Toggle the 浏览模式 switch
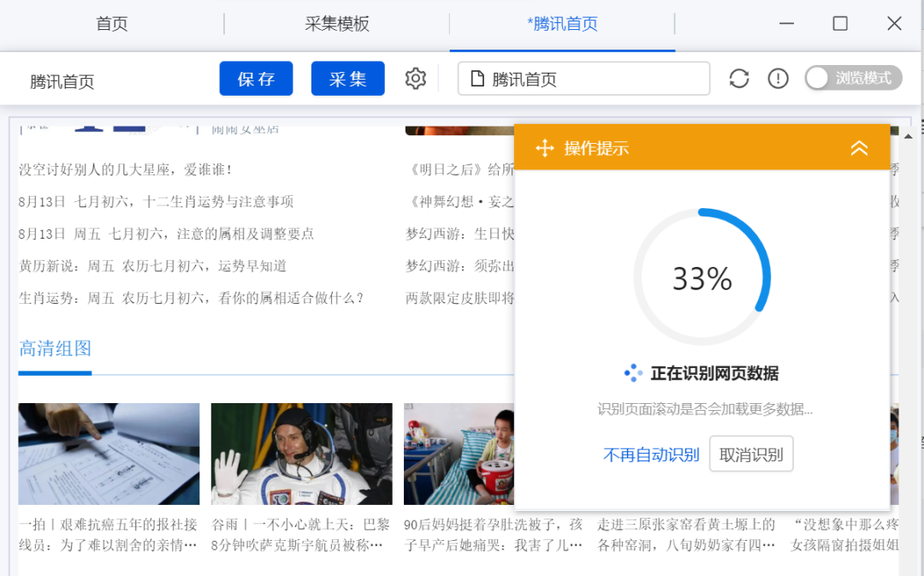This screenshot has height=576, width=924. (853, 78)
